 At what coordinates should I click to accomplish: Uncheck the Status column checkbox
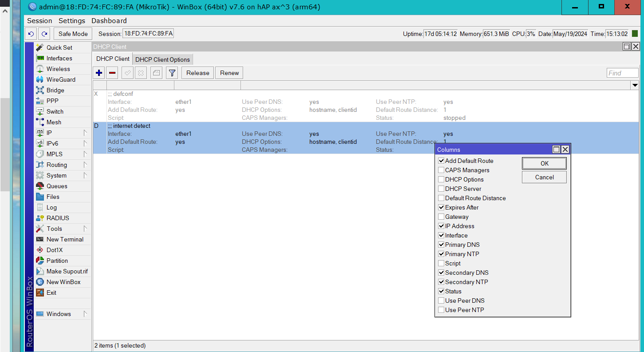tap(441, 291)
